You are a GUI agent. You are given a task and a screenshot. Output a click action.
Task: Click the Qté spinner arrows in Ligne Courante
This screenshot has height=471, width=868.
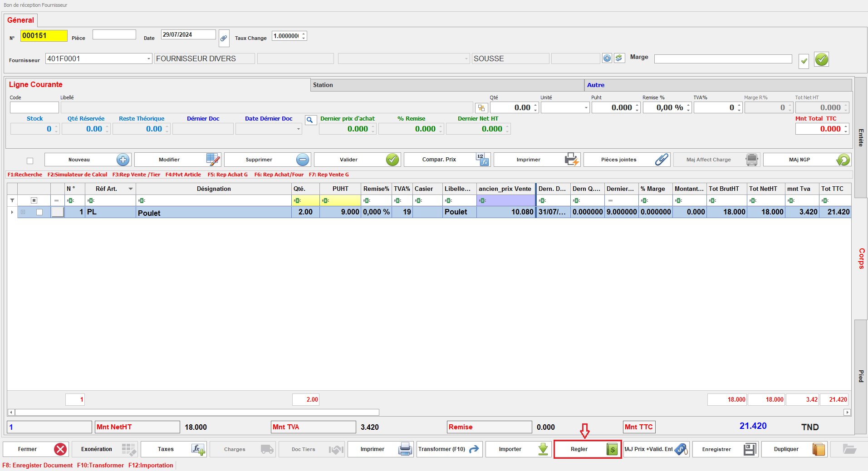(535, 108)
